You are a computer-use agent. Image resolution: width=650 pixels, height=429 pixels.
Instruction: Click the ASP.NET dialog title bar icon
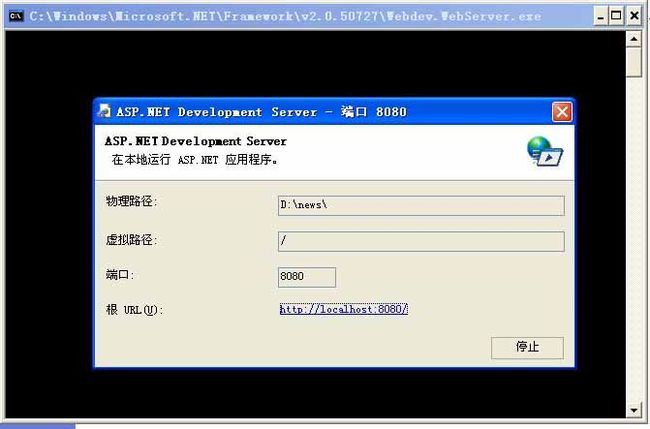pos(104,111)
